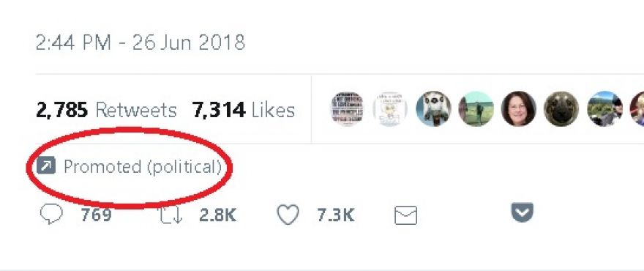Like the tweet with the heart icon
644x271 pixels.
point(288,215)
